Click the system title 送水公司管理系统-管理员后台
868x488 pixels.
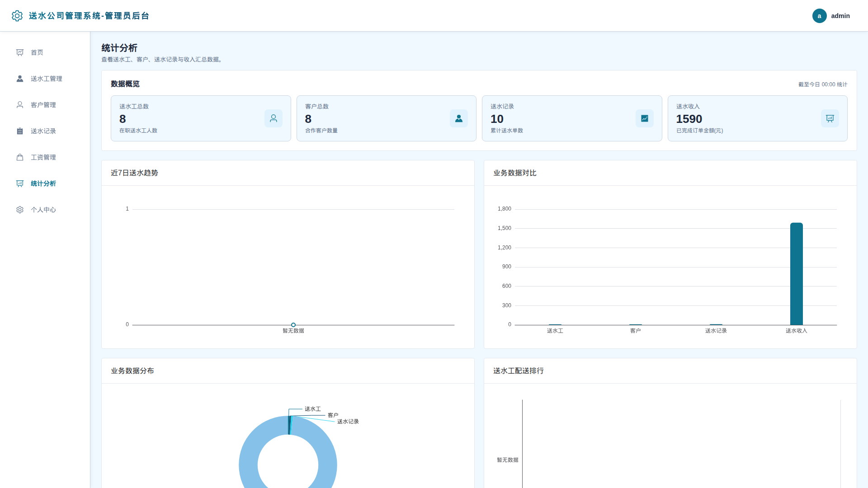[x=89, y=16]
